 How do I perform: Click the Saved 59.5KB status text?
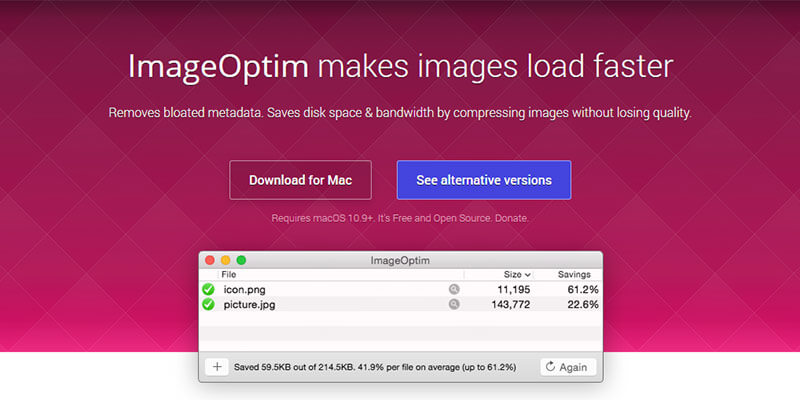coord(375,367)
